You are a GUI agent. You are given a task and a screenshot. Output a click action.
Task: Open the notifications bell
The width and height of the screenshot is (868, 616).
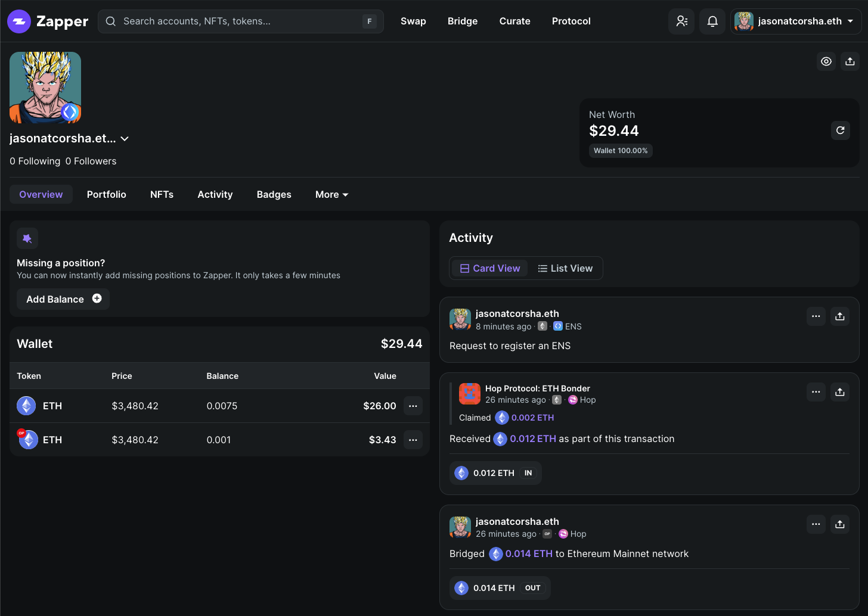coord(712,21)
